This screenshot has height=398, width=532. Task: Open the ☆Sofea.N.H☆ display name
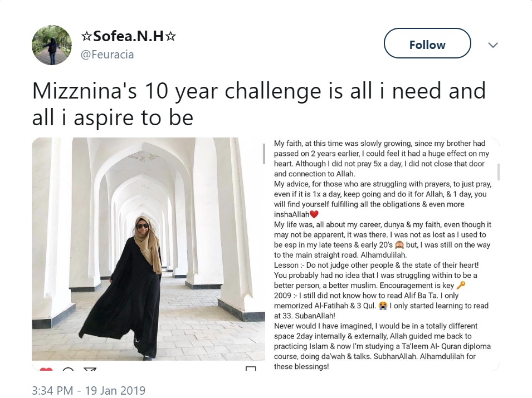[129, 37]
